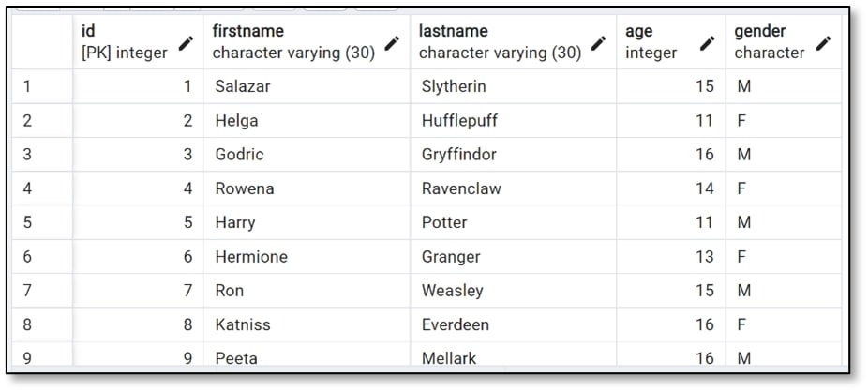Select row 4 using its row header
Viewport: 868px width, 392px height.
[x=28, y=188]
